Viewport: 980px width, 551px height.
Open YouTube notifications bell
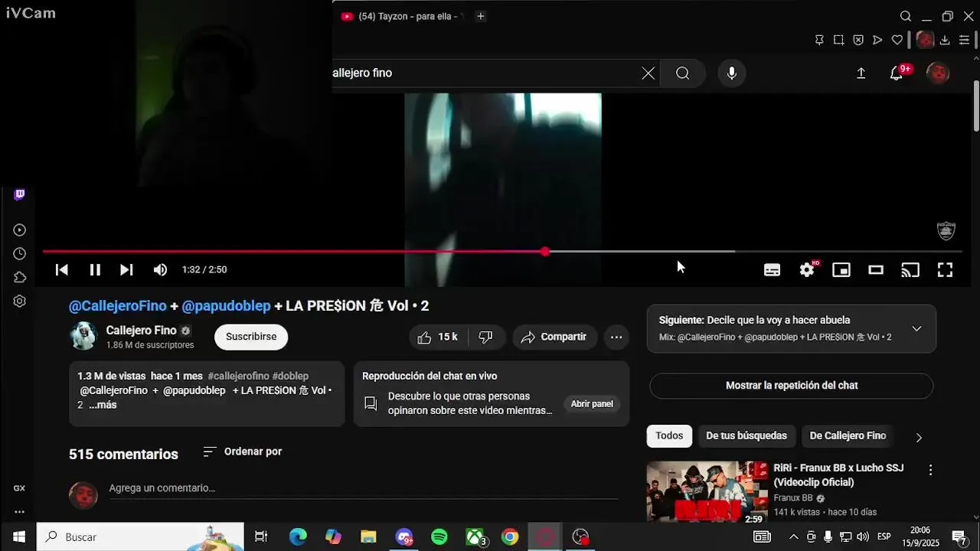click(897, 73)
